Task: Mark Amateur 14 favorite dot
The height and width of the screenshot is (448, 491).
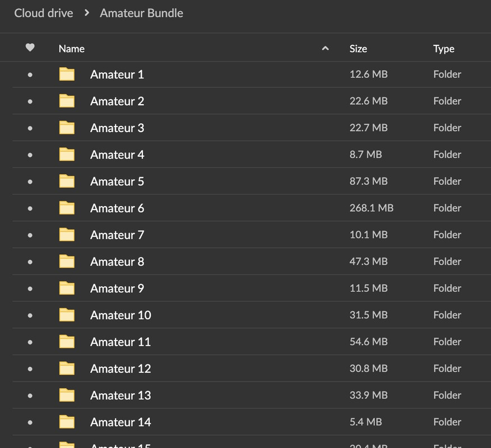Action: [x=30, y=422]
